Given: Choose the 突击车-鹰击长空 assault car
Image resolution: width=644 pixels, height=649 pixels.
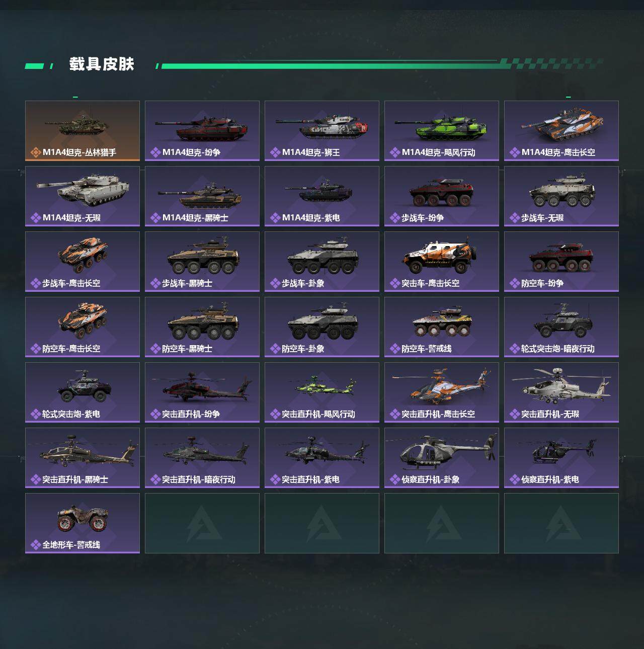Looking at the screenshot, I should click(442, 262).
